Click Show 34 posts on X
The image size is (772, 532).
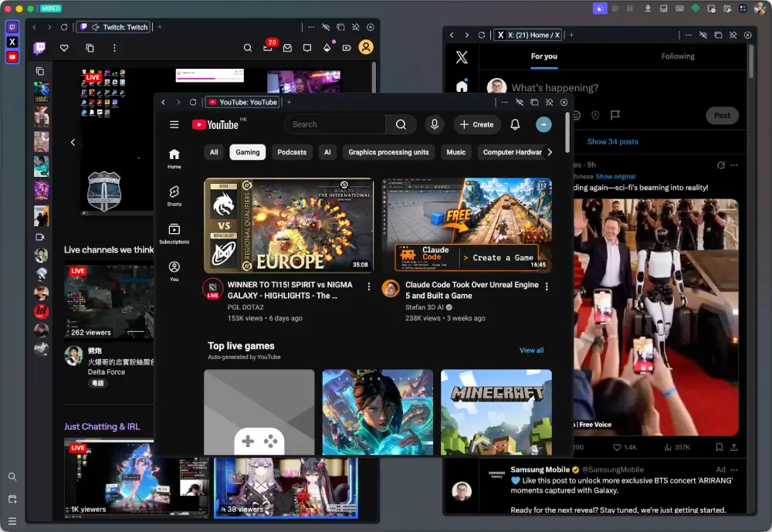point(612,142)
